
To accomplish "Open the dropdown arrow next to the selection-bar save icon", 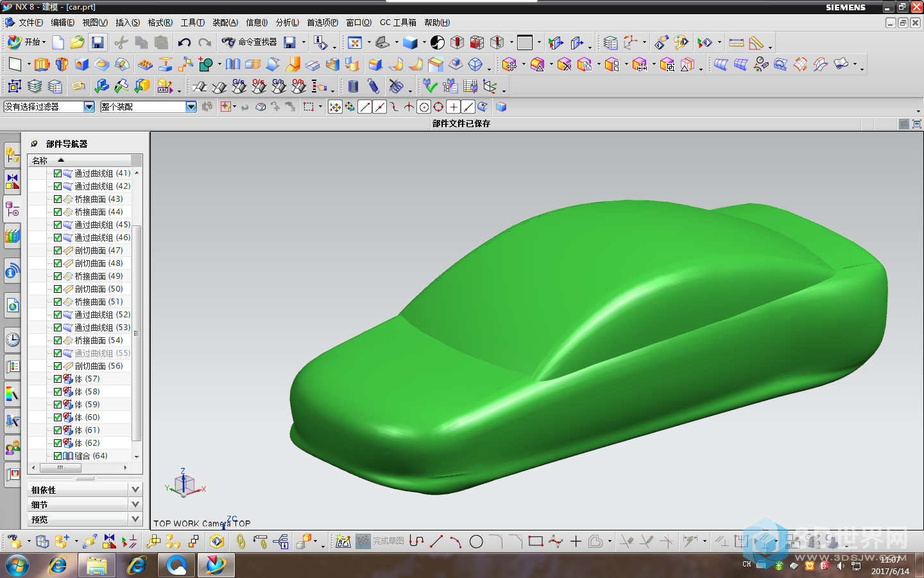I will click(304, 42).
